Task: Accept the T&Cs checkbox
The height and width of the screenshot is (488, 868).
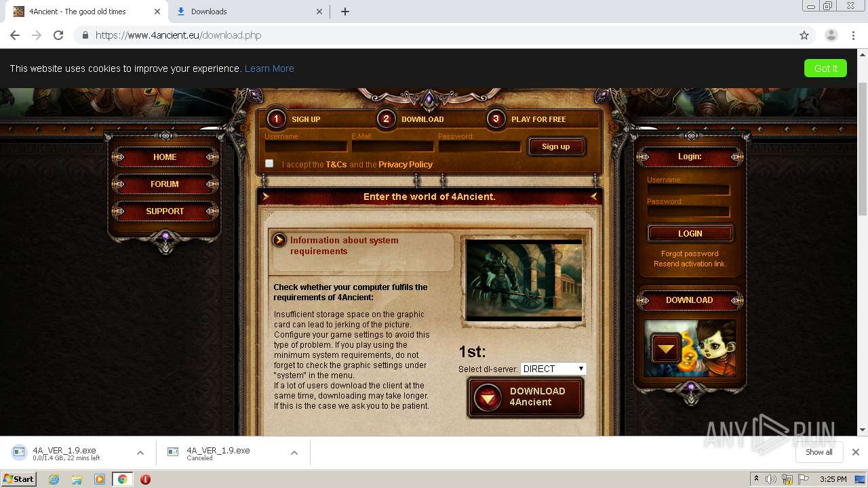Action: pos(269,163)
